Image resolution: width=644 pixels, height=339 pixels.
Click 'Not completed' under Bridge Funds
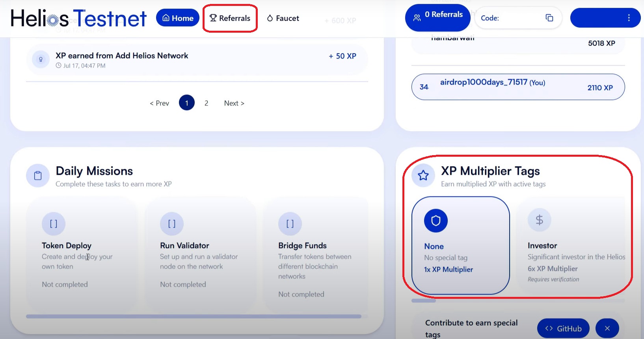click(x=301, y=294)
